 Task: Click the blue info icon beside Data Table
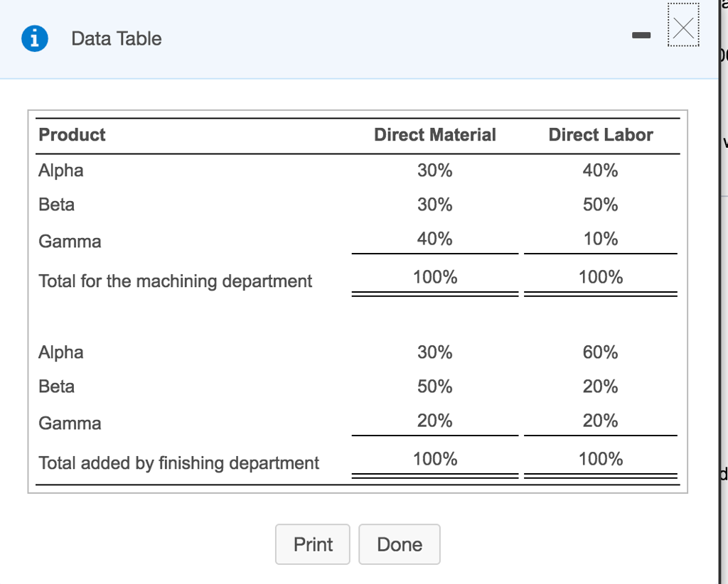tap(34, 38)
